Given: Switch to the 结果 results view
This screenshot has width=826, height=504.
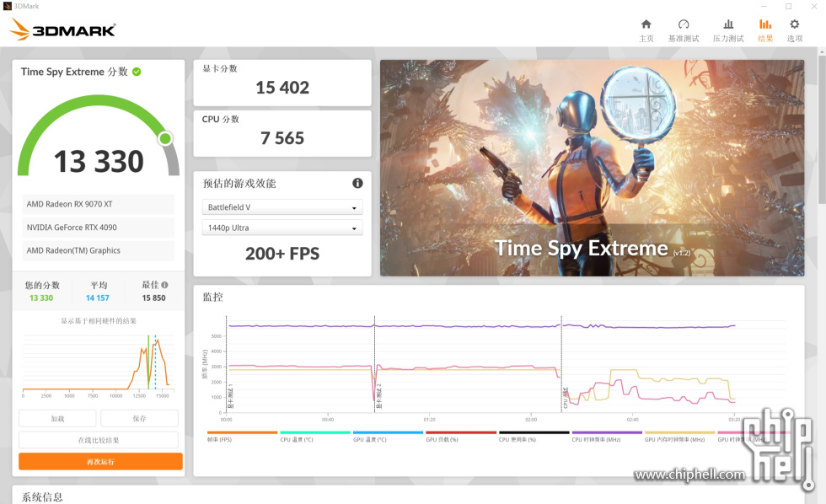Looking at the screenshot, I should (x=765, y=30).
